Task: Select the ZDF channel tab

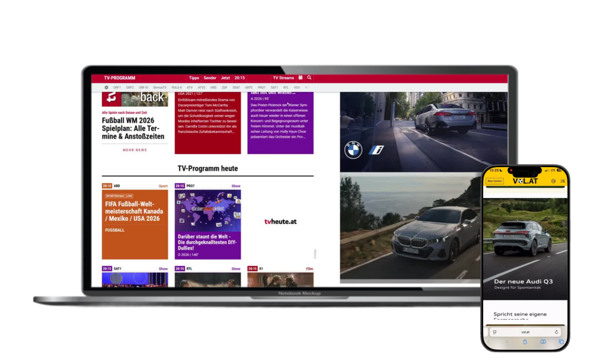Action: click(225, 88)
